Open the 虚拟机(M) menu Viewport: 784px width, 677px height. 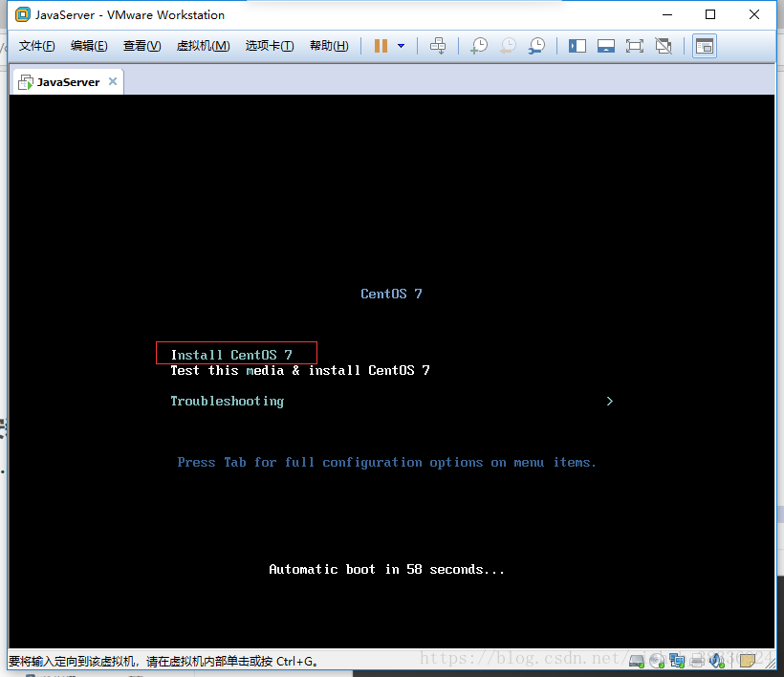(203, 46)
